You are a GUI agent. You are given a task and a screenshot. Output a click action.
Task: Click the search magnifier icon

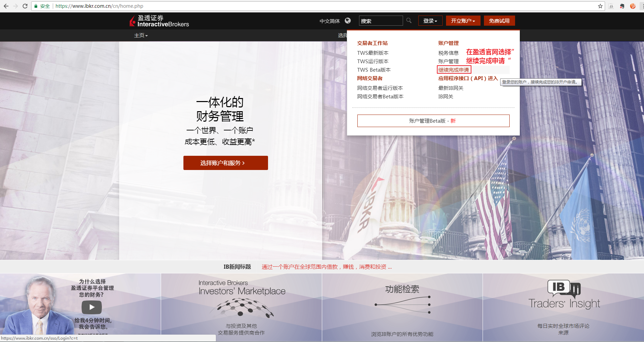[x=409, y=21]
